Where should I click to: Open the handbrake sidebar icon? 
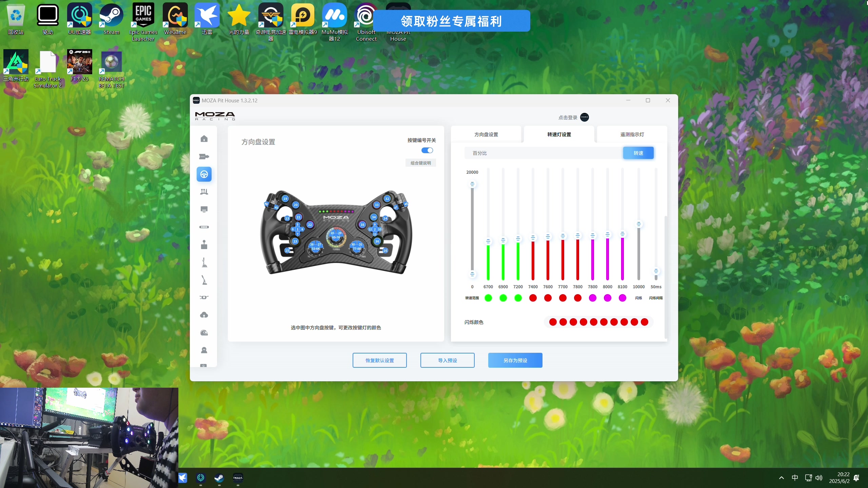click(x=204, y=280)
